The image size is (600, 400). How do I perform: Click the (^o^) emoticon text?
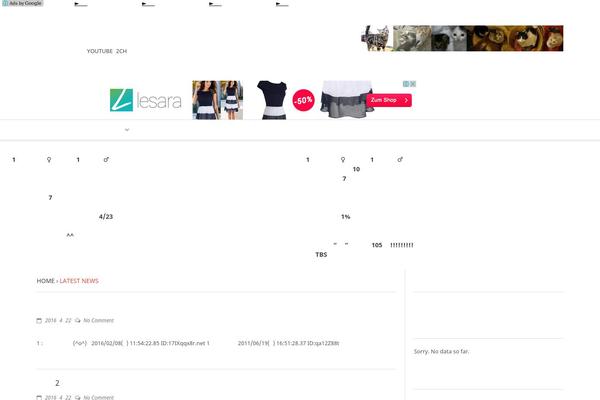[80, 343]
